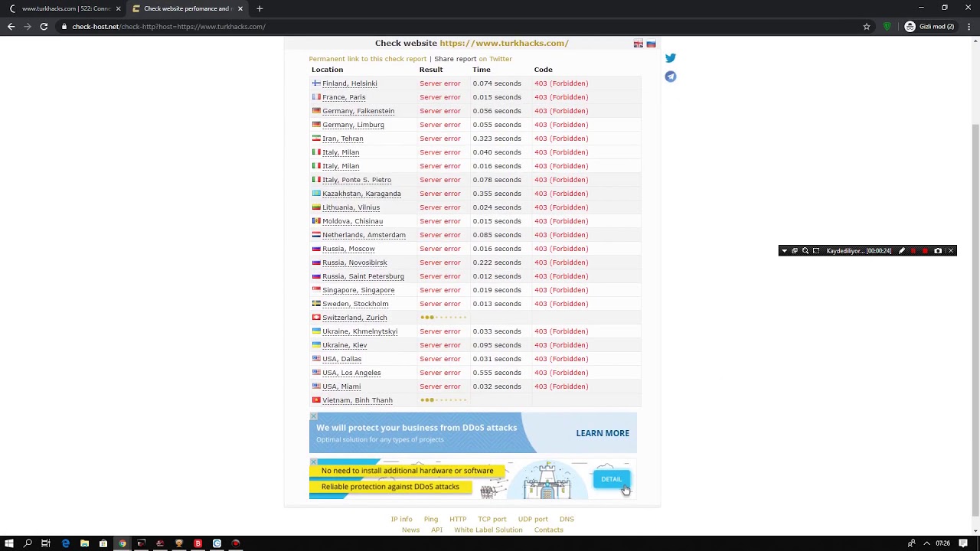This screenshot has width=980, height=551.
Task: Open the Permanent link to this check report
Action: point(367,59)
